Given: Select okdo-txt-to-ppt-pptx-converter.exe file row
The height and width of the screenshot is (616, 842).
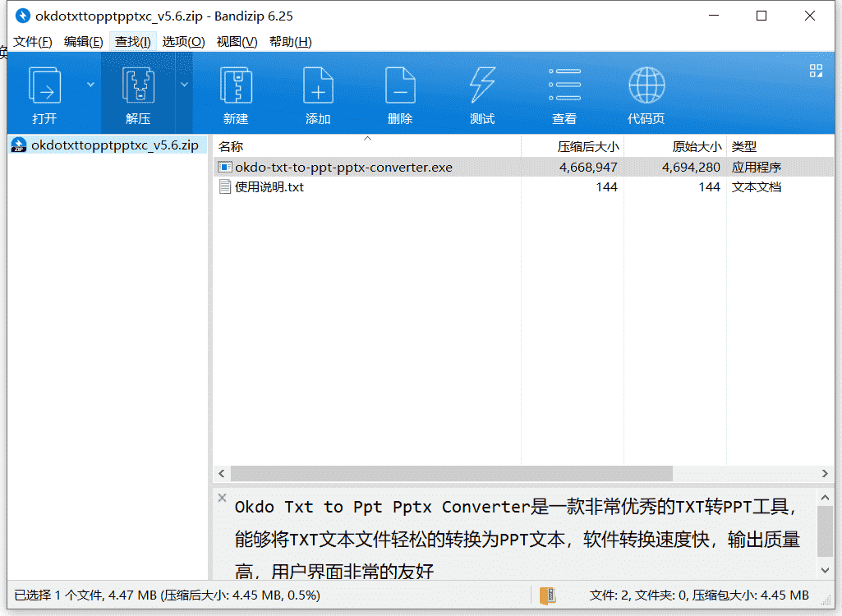Looking at the screenshot, I should pyautogui.click(x=523, y=167).
